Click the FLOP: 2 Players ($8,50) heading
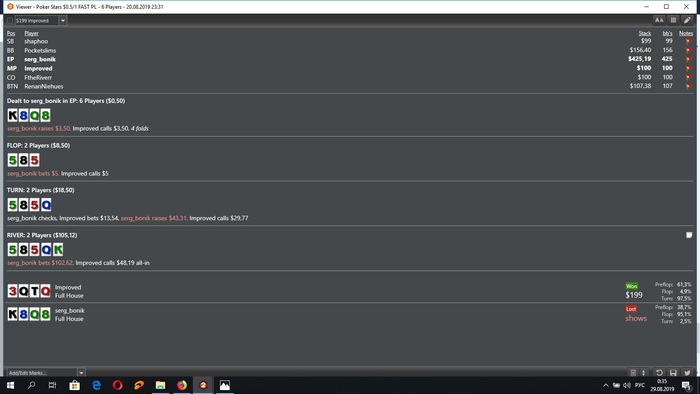This screenshot has height=394, width=700. coord(38,145)
